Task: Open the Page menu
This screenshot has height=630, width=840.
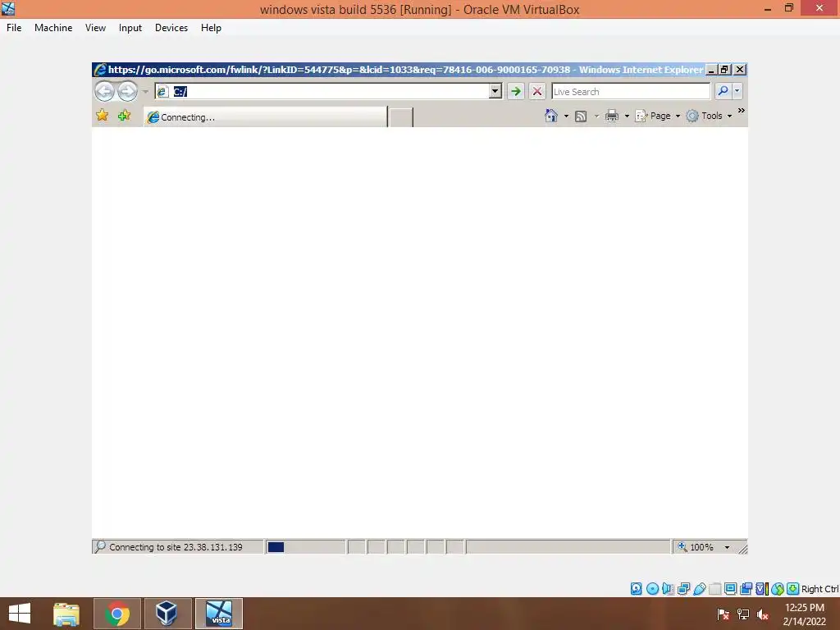Action: pyautogui.click(x=657, y=116)
